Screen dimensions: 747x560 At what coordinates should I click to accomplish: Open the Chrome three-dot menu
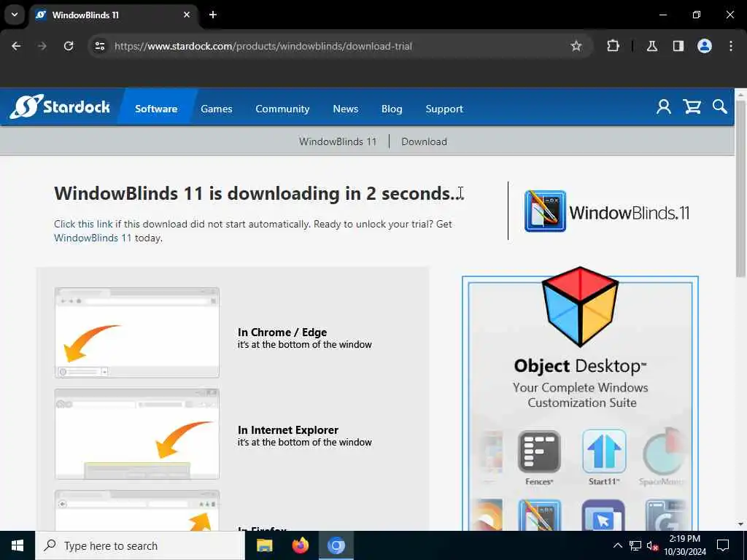731,46
